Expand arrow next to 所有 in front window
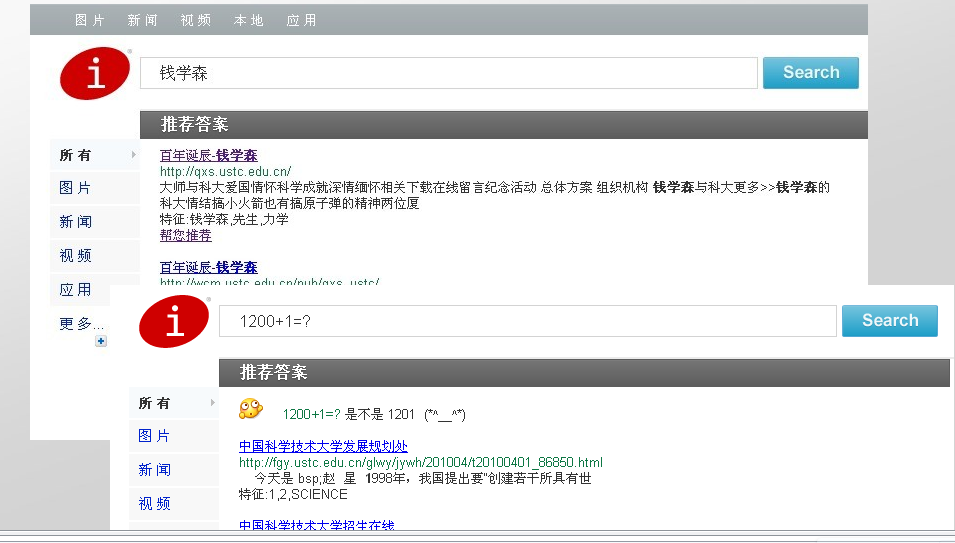 pos(213,402)
